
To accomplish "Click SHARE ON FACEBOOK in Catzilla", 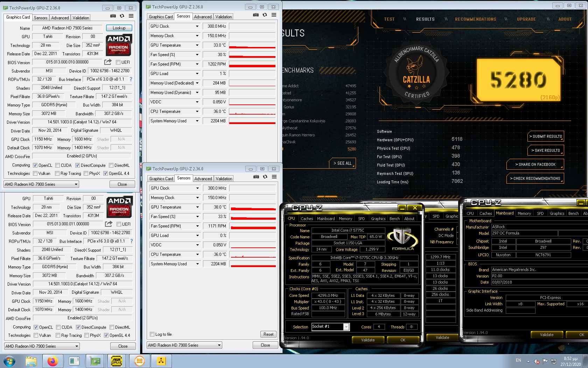I will 535,164.
